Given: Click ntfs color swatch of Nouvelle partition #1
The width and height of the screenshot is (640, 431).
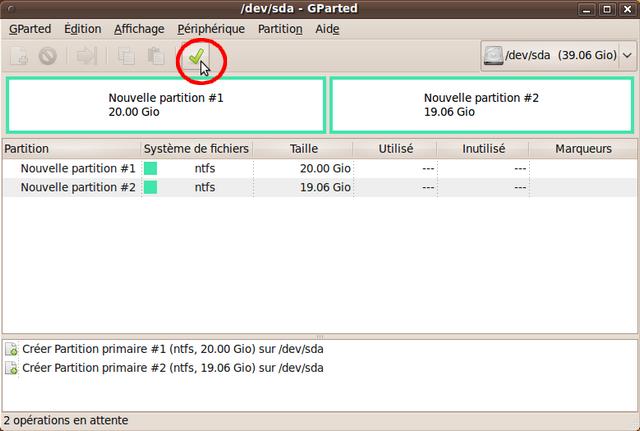Looking at the screenshot, I should click(150, 169).
